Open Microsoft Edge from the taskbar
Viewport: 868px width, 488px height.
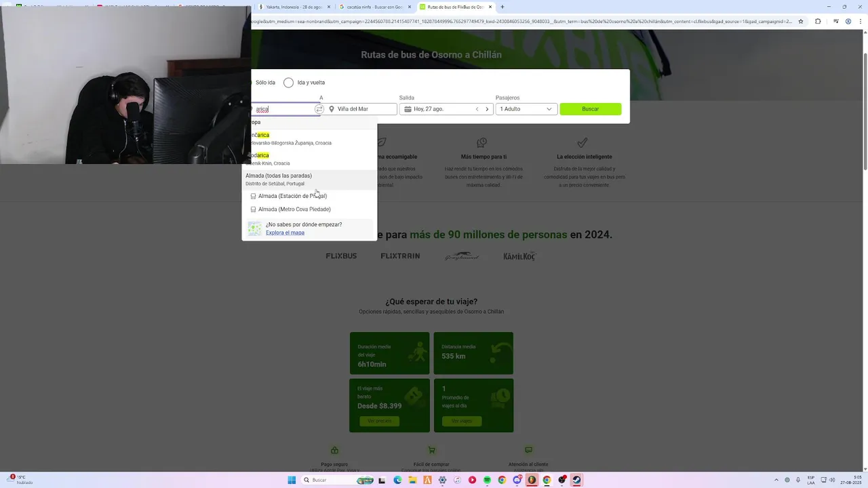coord(397,480)
